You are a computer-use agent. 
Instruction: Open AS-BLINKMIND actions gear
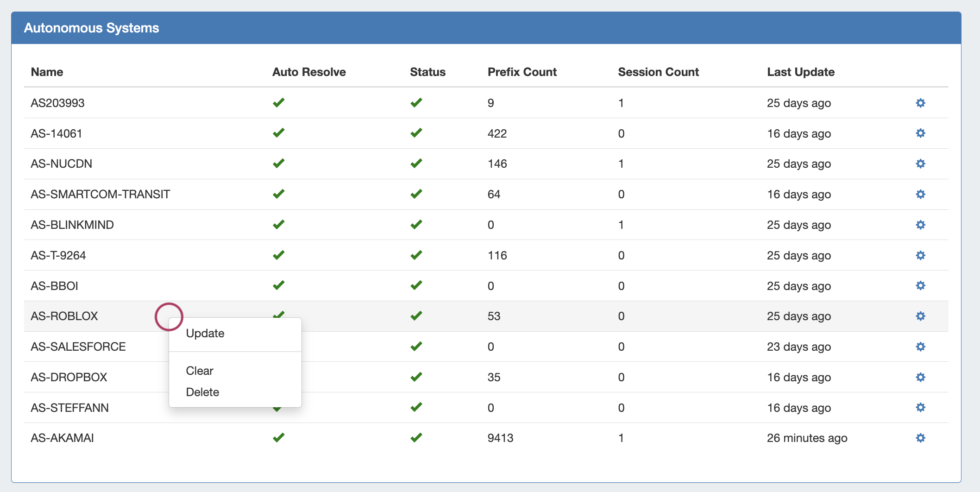point(920,225)
